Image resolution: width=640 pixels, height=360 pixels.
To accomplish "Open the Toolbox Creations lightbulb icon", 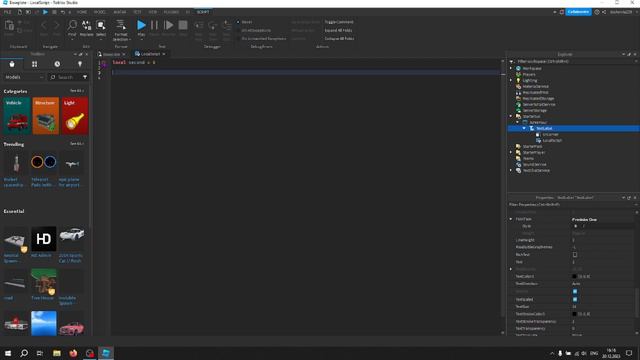I will (x=80, y=64).
